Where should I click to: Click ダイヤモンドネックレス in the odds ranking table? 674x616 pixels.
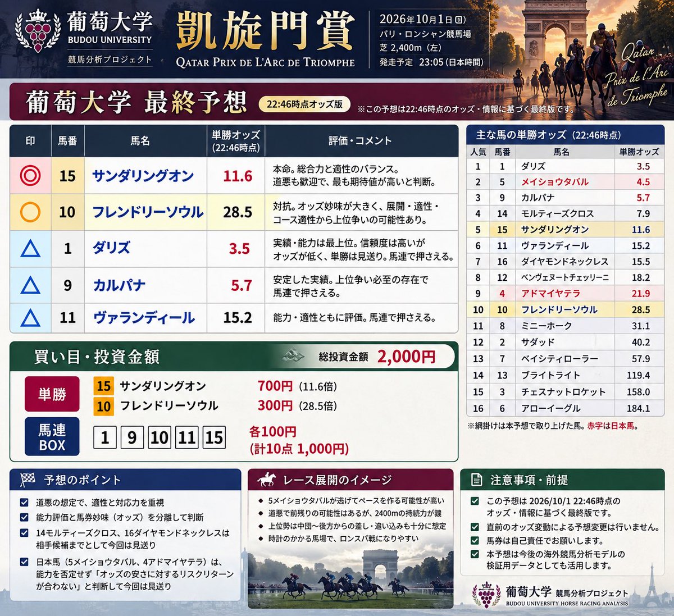(564, 261)
